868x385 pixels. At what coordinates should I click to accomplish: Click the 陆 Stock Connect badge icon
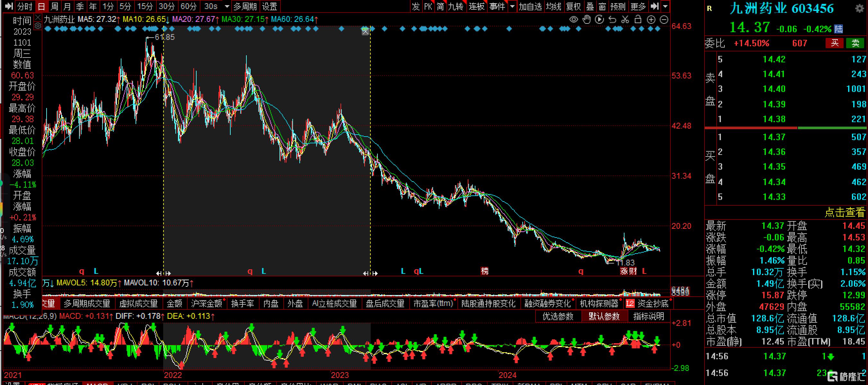click(839, 29)
